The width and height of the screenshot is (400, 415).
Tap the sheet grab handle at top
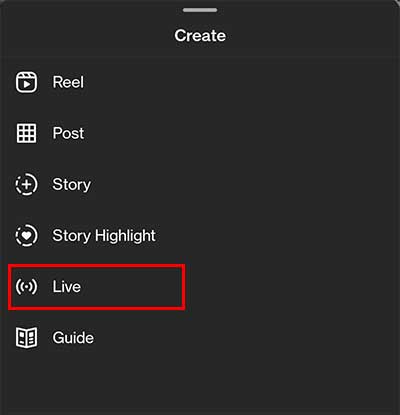click(200, 10)
